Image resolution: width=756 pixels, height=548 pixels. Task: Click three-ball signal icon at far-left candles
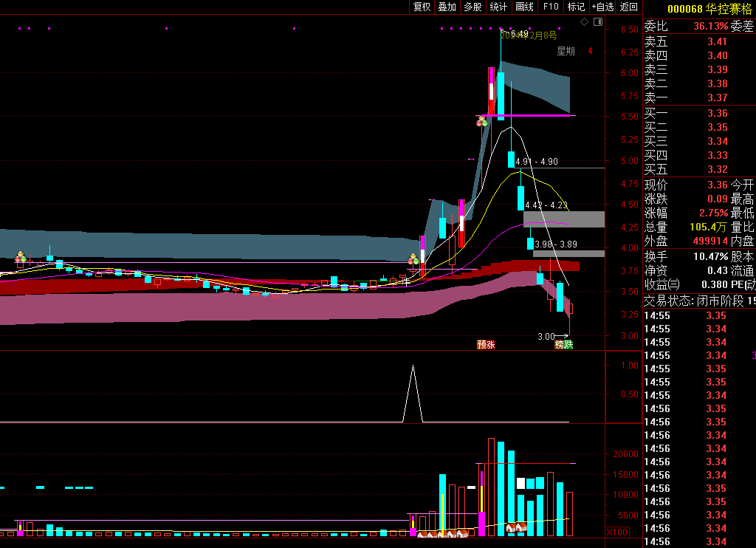[20, 257]
